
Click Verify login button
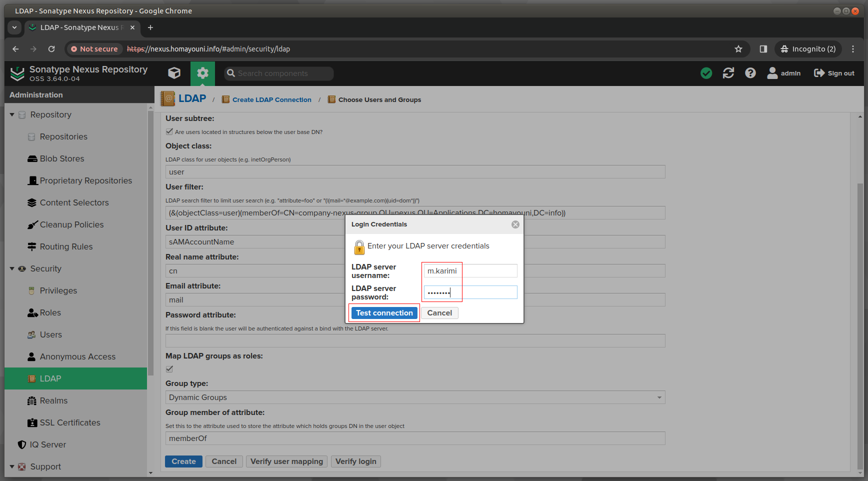355,461
